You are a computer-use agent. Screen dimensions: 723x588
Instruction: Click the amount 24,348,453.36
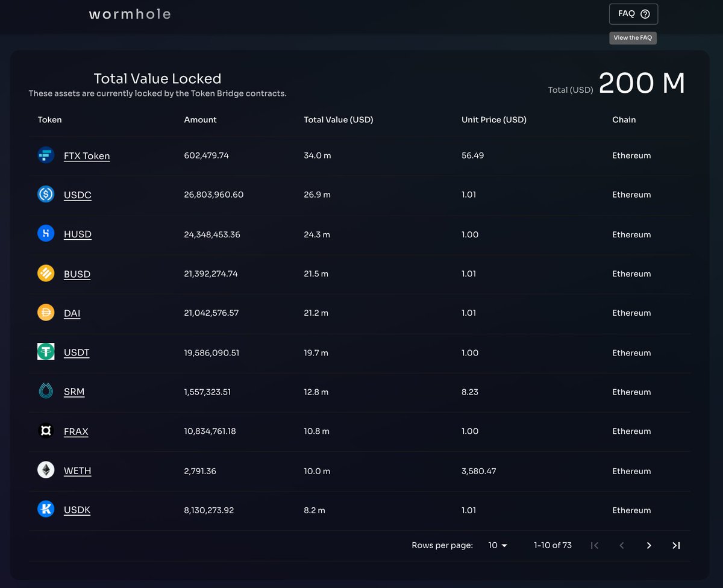point(212,234)
